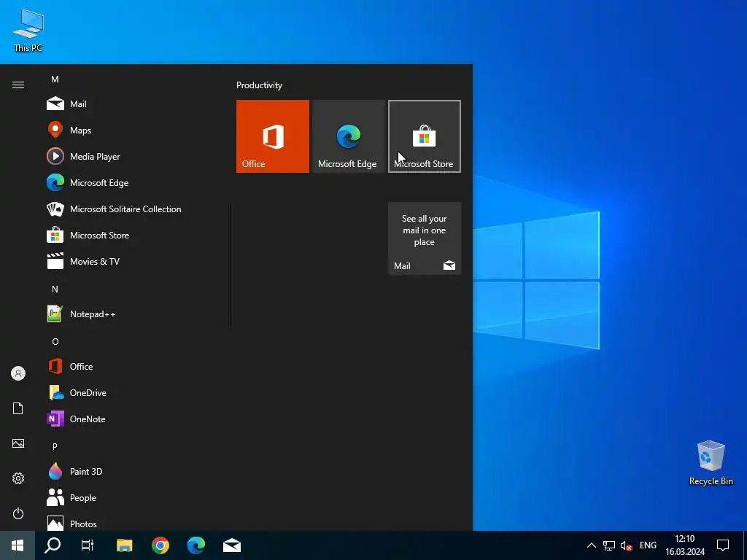Click the Office tile in Productivity
Viewport: 747px width, 560px height.
coord(273,136)
